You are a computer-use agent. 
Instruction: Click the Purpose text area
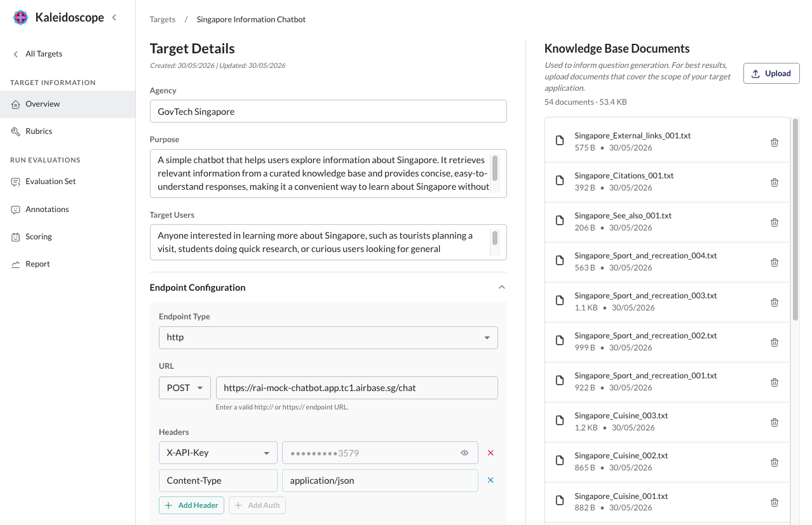coord(328,173)
